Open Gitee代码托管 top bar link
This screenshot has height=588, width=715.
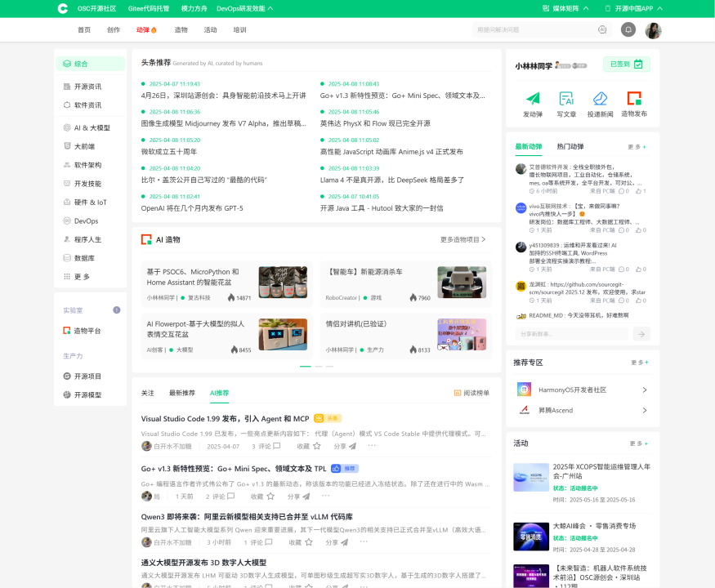[x=149, y=8]
